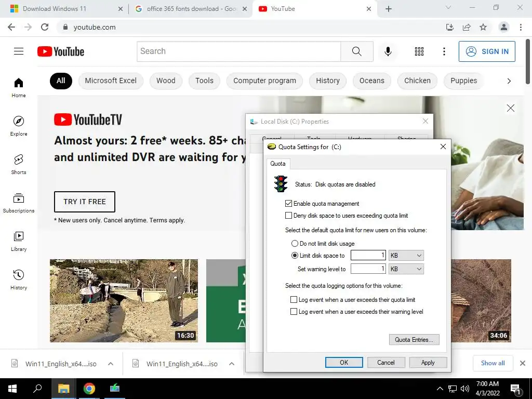Click the Limit disk space value field
The image size is (532, 399).
coord(368,256)
